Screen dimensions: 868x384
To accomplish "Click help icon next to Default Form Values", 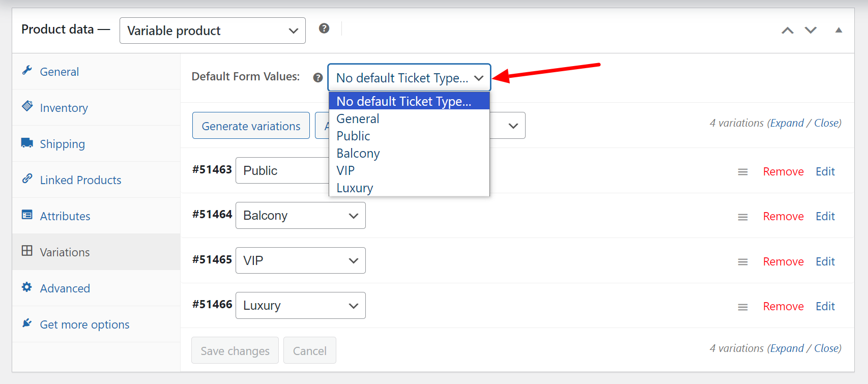I will (318, 78).
